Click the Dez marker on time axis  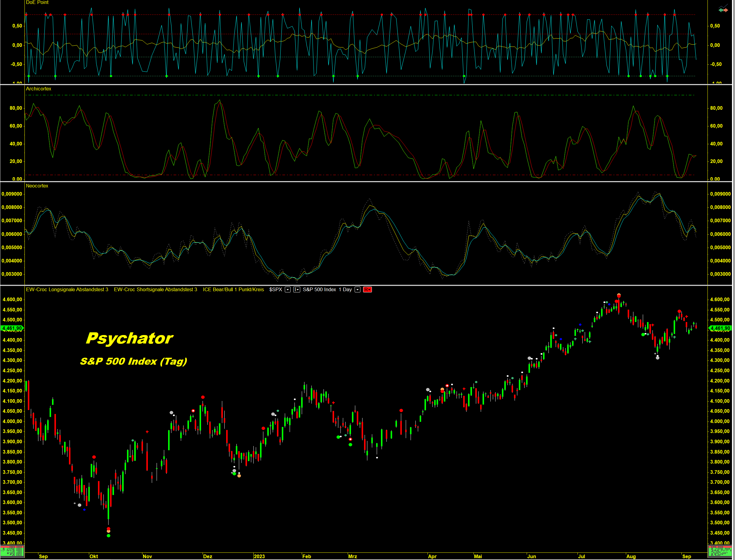coord(207,556)
